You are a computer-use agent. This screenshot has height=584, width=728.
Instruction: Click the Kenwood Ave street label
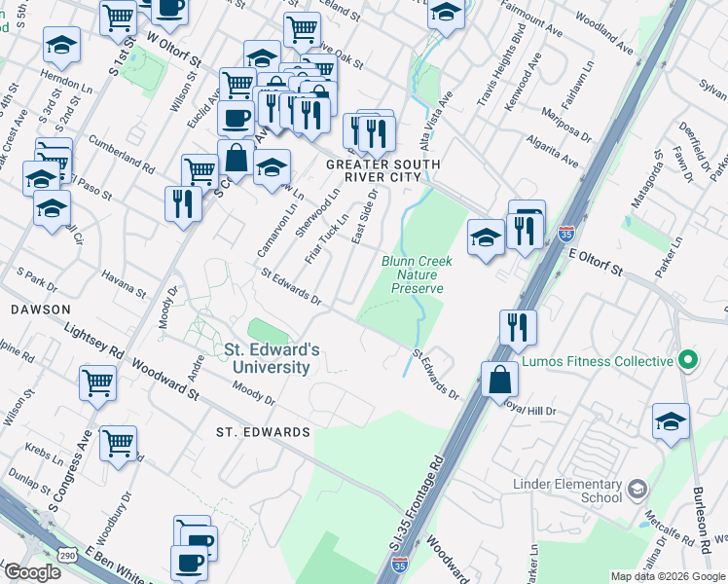click(524, 82)
